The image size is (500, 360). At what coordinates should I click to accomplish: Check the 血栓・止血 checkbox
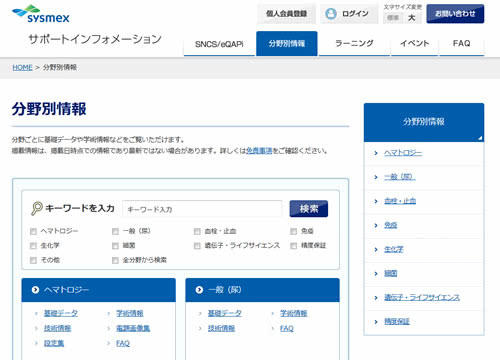pos(197,231)
